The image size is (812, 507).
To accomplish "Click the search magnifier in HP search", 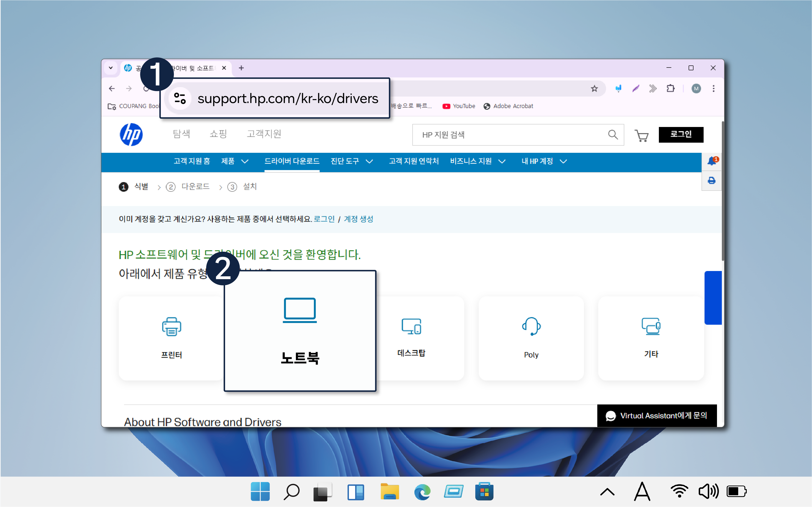I will click(613, 135).
